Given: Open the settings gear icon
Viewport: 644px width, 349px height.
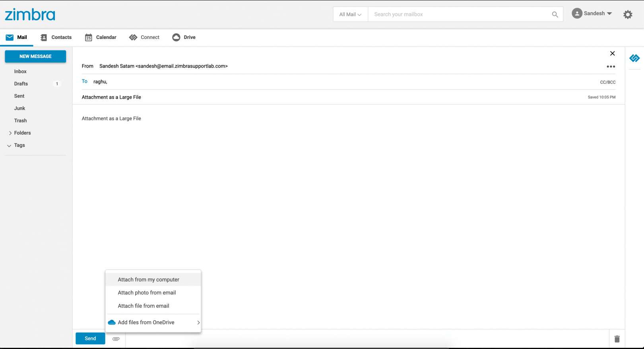Looking at the screenshot, I should [628, 15].
